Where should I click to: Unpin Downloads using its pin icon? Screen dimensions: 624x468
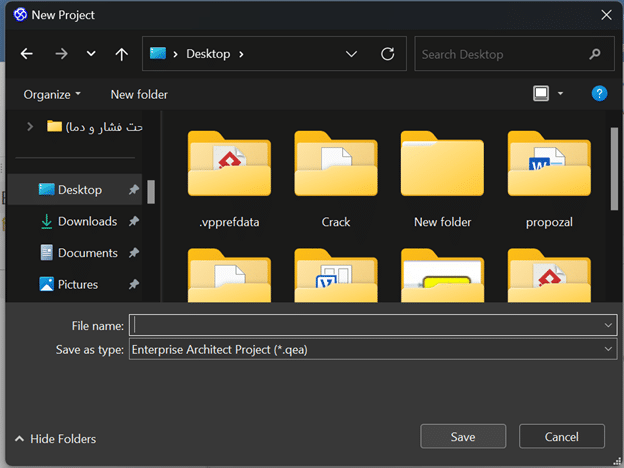coord(134,221)
